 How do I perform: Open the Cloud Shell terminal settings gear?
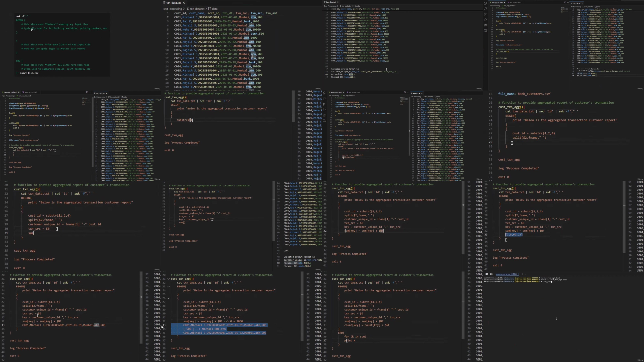[x=491, y=274]
